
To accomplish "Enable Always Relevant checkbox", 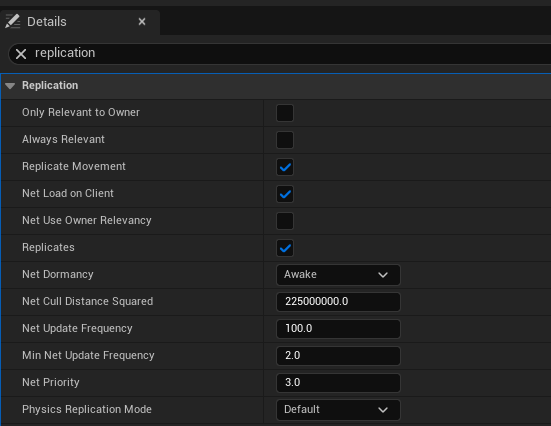I will 285,140.
